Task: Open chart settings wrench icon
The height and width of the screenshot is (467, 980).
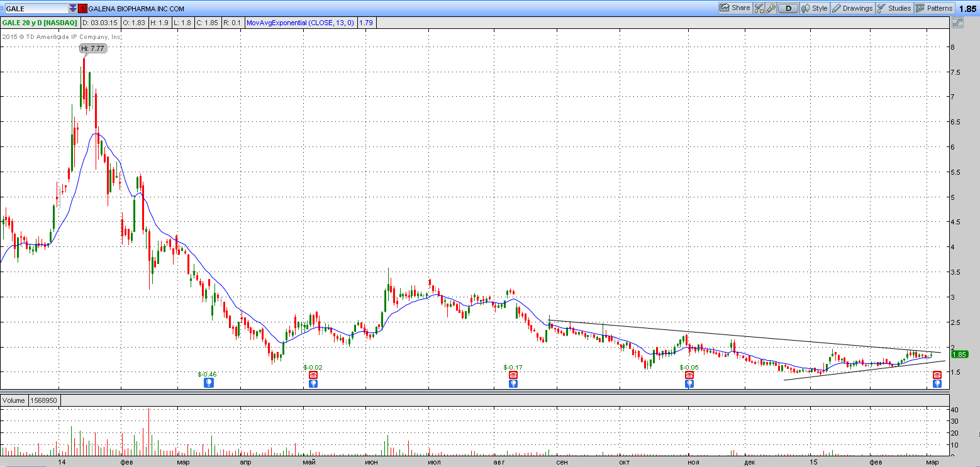Action: point(771,8)
